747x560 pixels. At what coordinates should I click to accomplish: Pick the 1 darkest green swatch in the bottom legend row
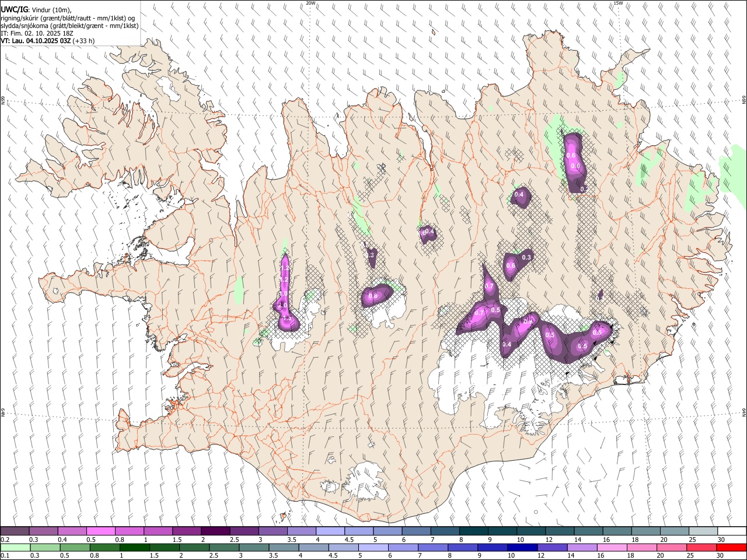coord(135,548)
